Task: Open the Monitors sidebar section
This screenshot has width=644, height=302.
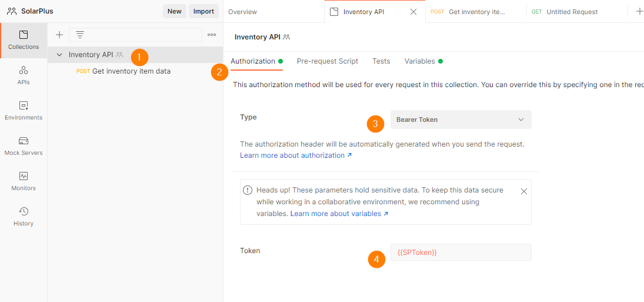Action: 24,181
